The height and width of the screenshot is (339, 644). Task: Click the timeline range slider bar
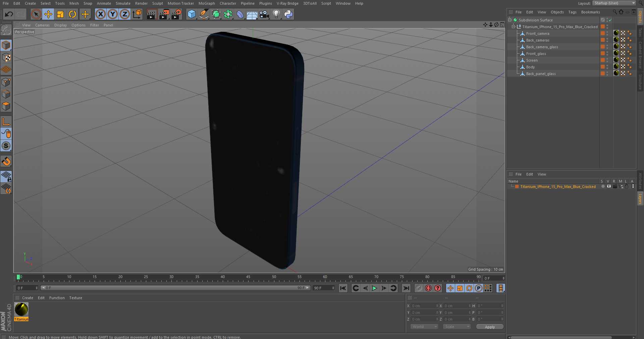(175, 288)
